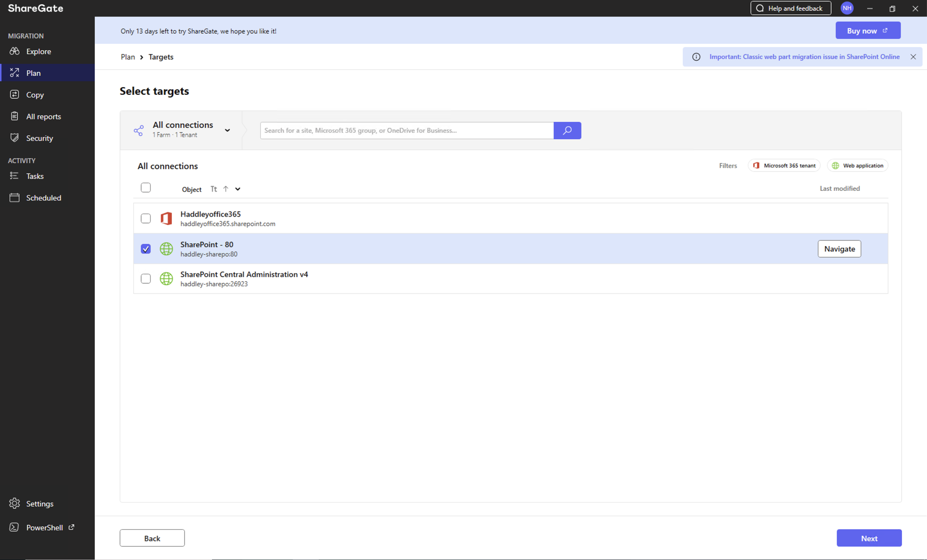927x560 pixels.
Task: Check the Haddleyoffice365 checkbox
Action: tap(146, 218)
